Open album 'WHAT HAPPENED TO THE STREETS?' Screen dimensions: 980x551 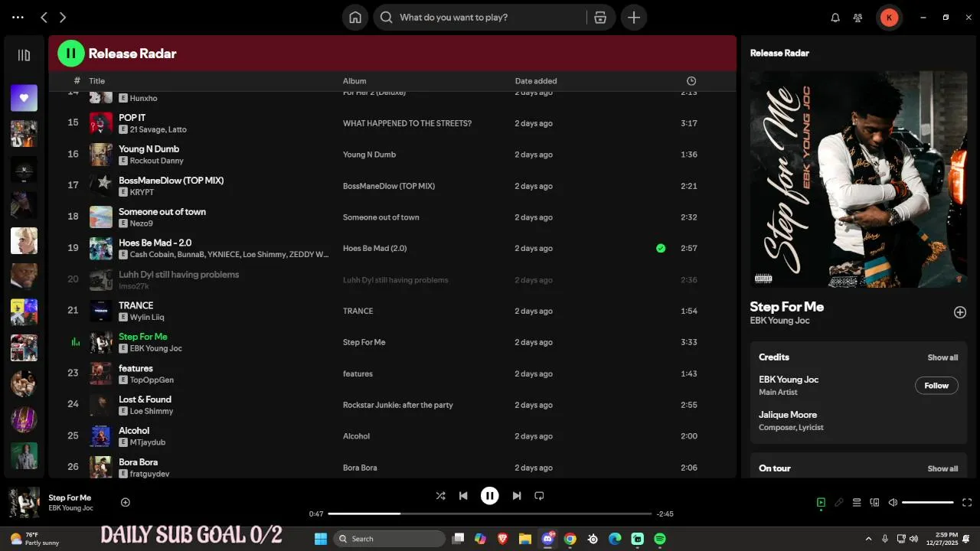[x=407, y=123]
